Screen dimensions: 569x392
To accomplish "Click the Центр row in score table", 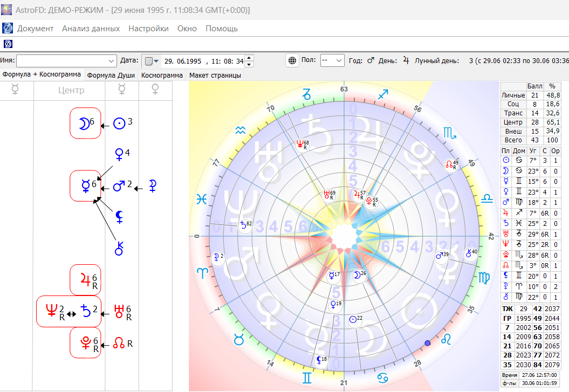I will coord(531,122).
